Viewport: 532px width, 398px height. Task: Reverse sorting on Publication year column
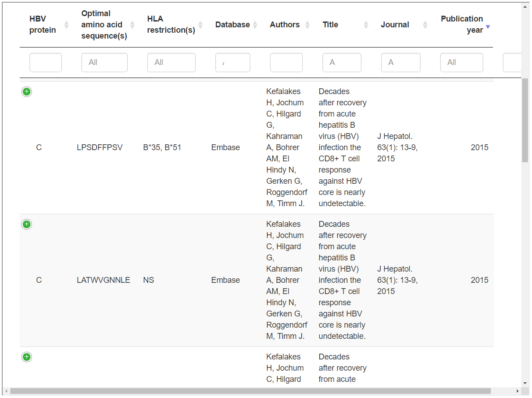(488, 27)
